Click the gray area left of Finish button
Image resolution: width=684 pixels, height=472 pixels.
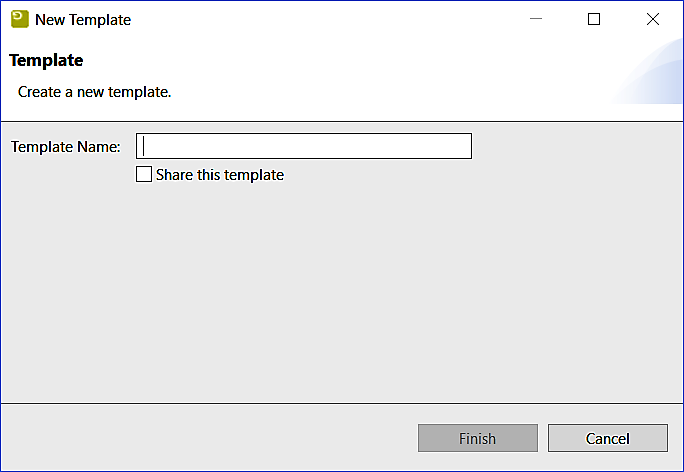pos(200,438)
